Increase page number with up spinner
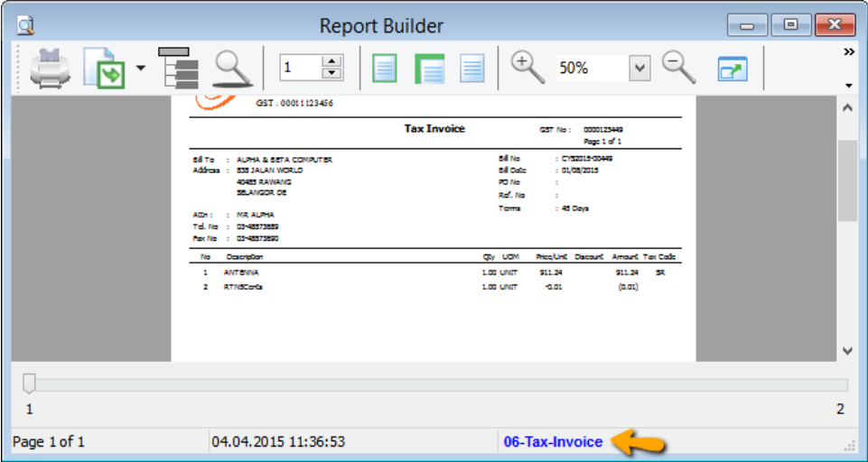 (332, 61)
